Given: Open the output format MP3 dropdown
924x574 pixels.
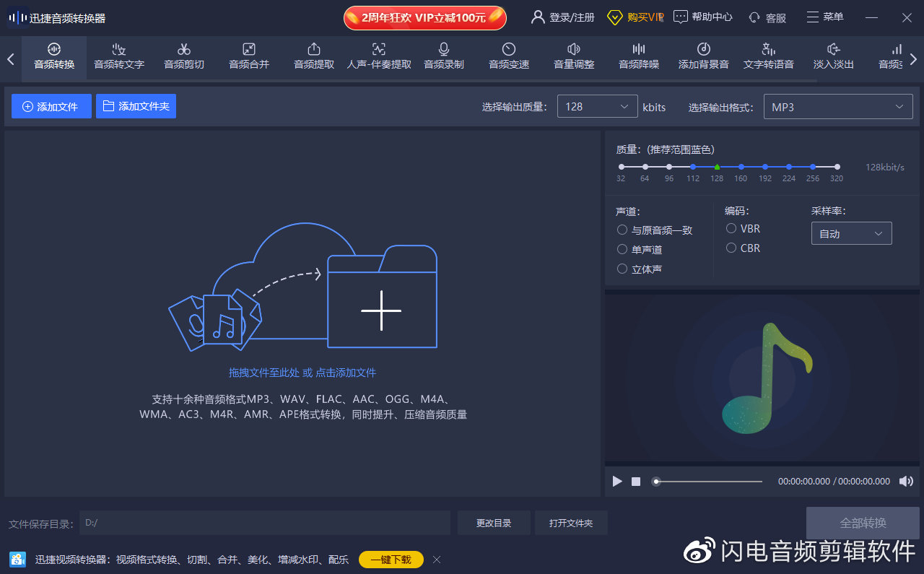Looking at the screenshot, I should click(x=837, y=106).
